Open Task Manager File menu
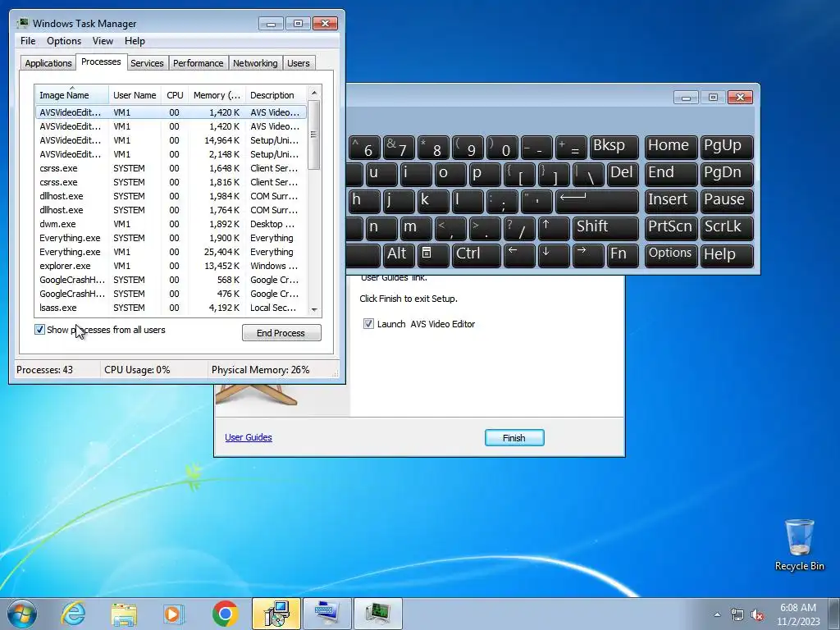840x630 pixels. (x=28, y=41)
